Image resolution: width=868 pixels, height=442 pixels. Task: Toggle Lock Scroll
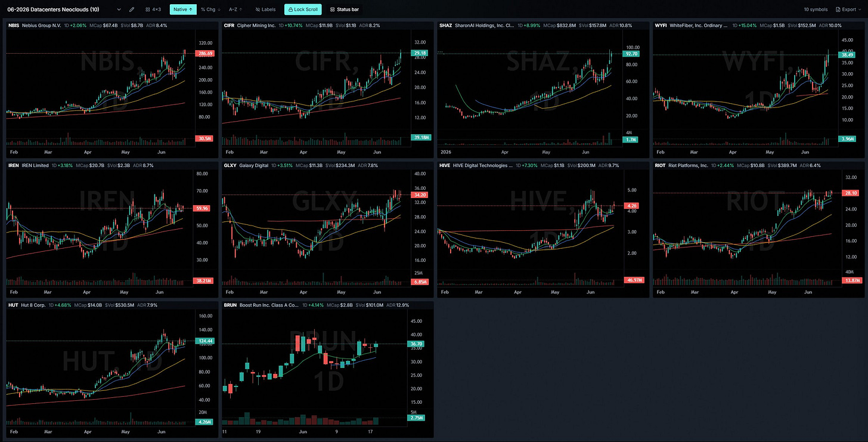coord(303,10)
